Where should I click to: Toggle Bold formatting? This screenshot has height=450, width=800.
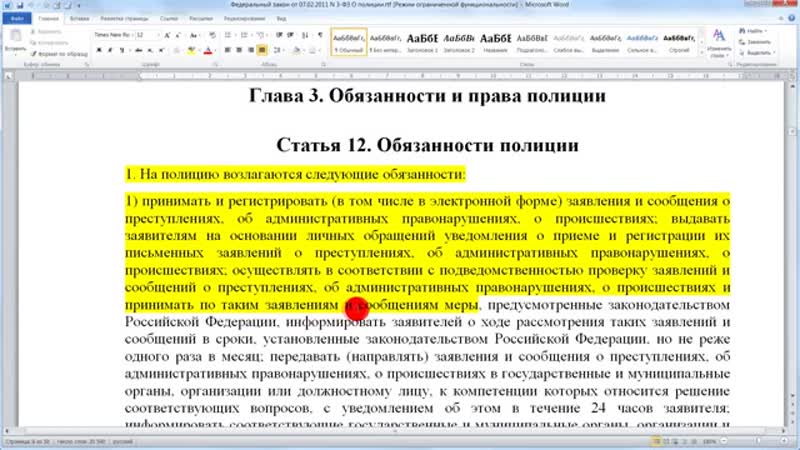[x=99, y=50]
